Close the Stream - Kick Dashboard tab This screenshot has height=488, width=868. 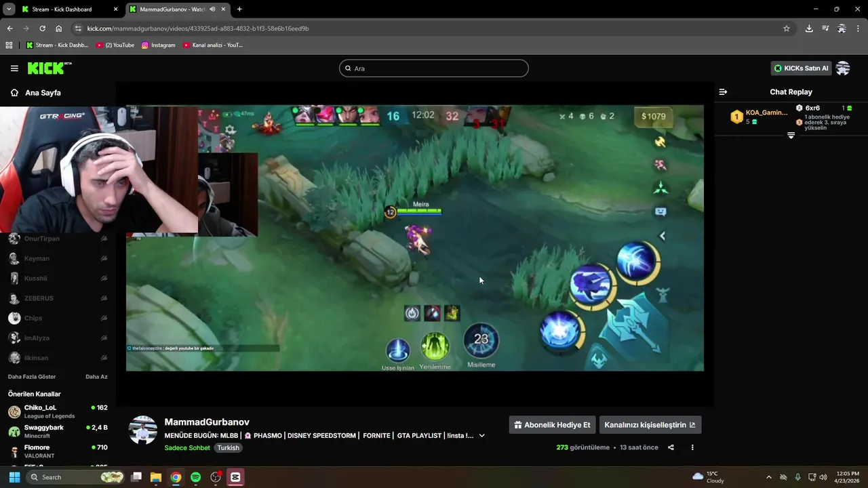(x=116, y=9)
